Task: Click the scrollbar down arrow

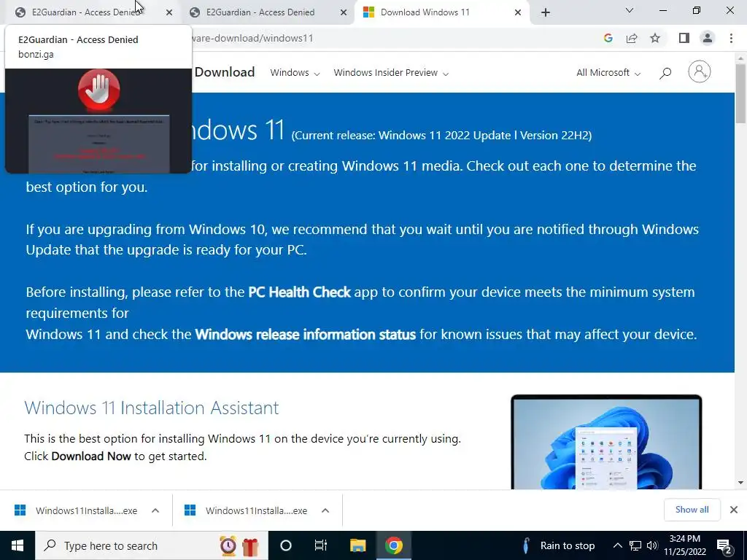Action: coord(741,483)
